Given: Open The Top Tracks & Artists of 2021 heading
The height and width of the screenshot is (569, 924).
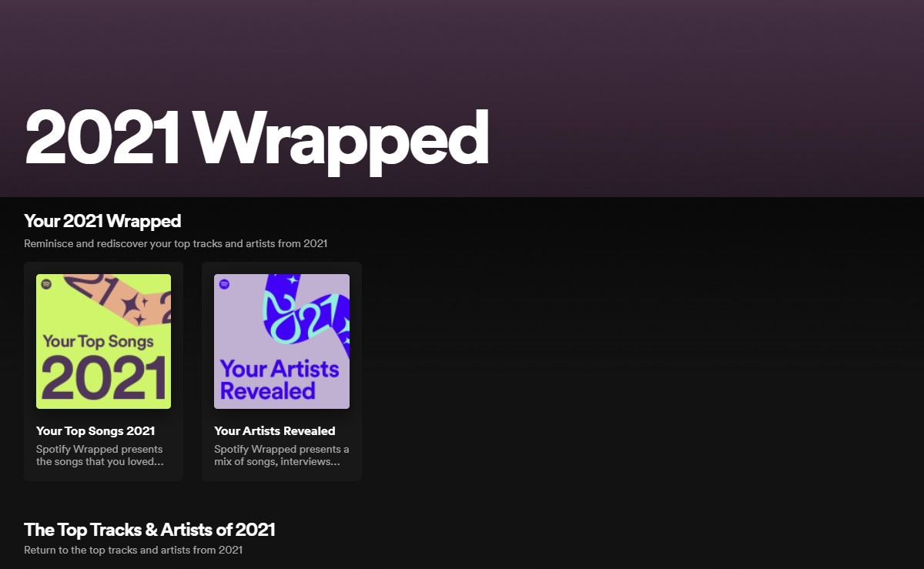Looking at the screenshot, I should click(x=149, y=530).
